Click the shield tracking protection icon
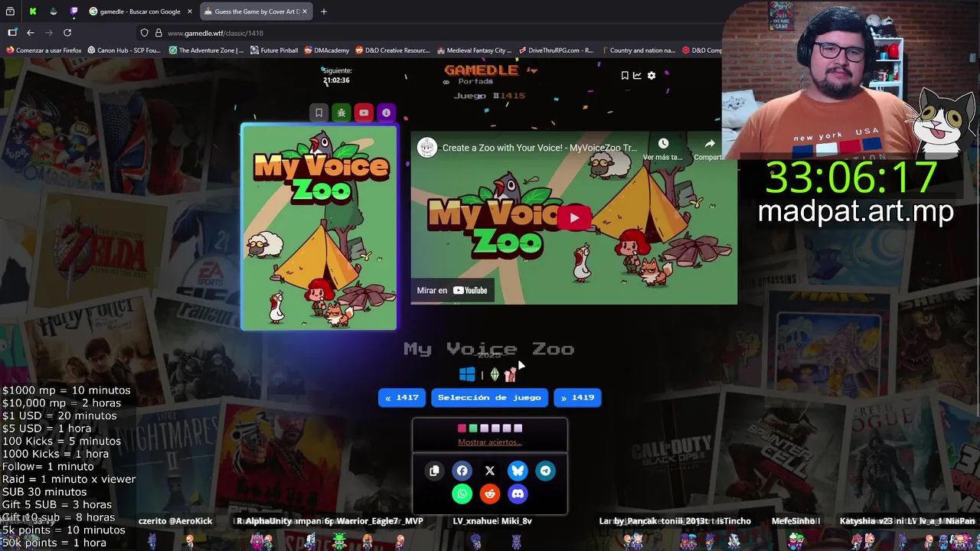This screenshot has width=980, height=551. coord(144,33)
